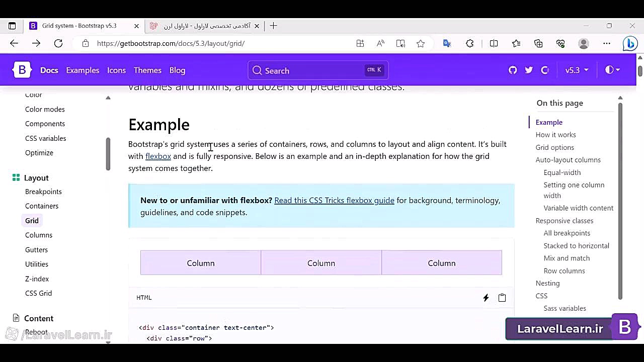Toggle split screen icon

494,44
